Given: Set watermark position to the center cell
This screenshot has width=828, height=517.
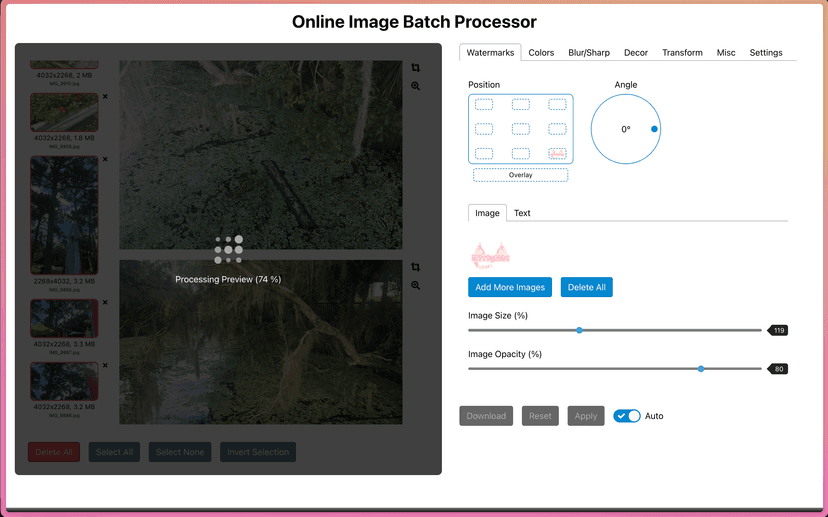Looking at the screenshot, I should point(521,129).
